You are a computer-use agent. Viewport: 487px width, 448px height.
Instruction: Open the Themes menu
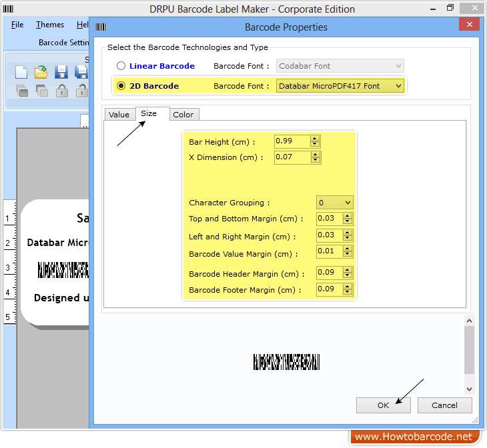(x=50, y=25)
